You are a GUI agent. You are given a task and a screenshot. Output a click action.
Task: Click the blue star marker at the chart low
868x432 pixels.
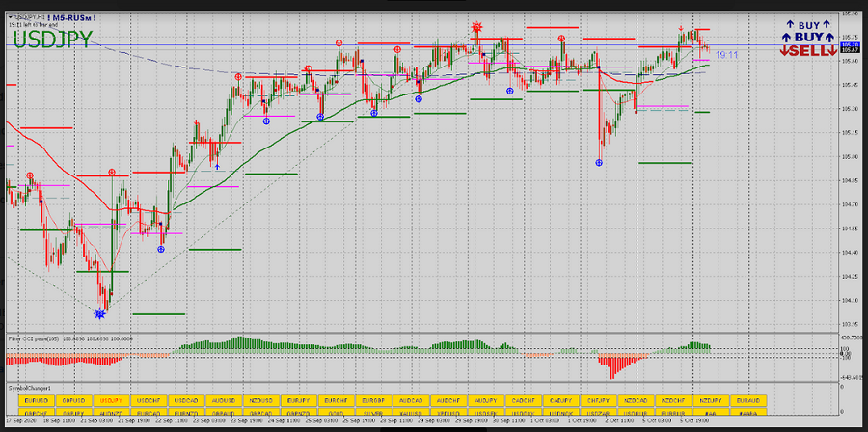(99, 312)
